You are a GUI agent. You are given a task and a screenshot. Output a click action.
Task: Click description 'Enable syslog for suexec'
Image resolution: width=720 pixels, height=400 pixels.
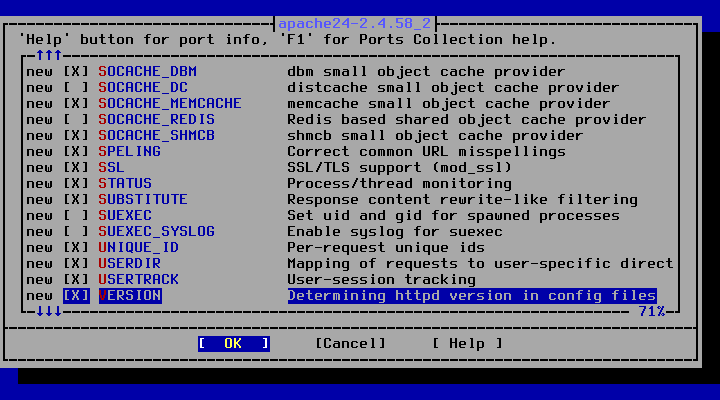click(x=395, y=232)
